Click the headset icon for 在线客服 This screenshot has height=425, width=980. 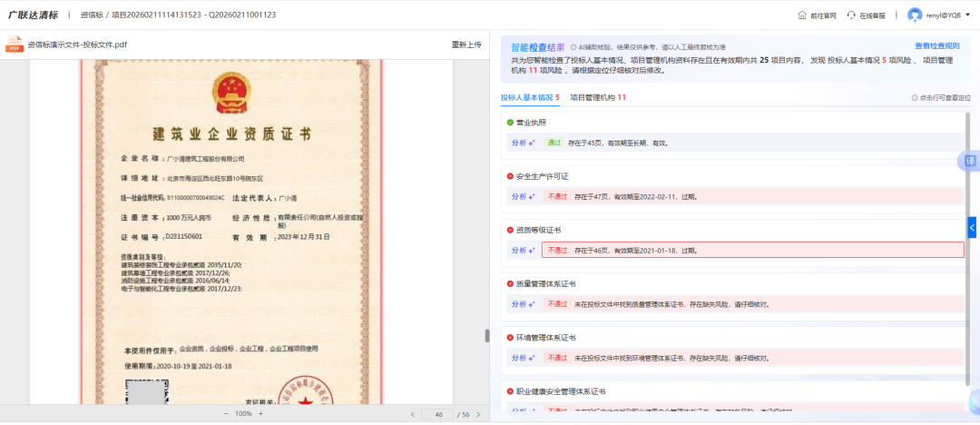coord(851,15)
